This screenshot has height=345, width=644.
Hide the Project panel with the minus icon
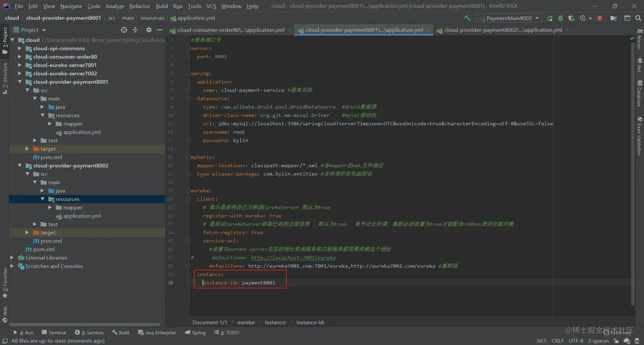click(x=159, y=30)
